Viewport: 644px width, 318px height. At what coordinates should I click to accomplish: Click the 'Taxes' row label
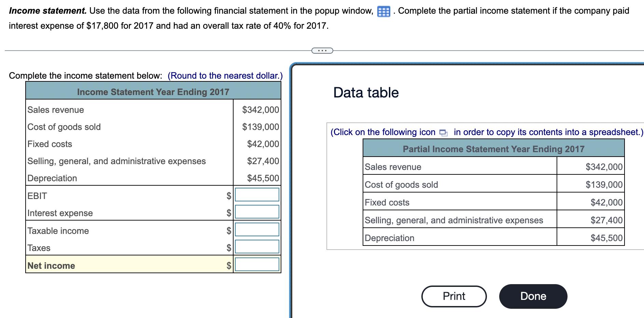click(39, 248)
